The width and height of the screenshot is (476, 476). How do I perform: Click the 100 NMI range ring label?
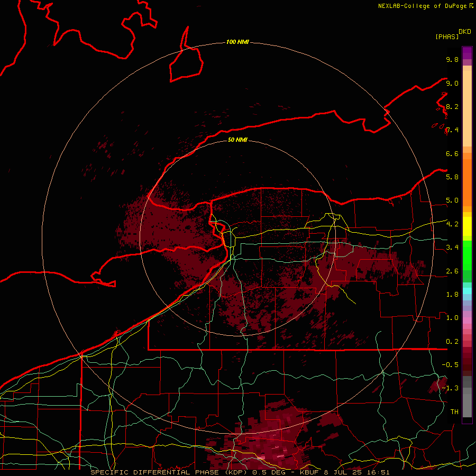coord(237,42)
